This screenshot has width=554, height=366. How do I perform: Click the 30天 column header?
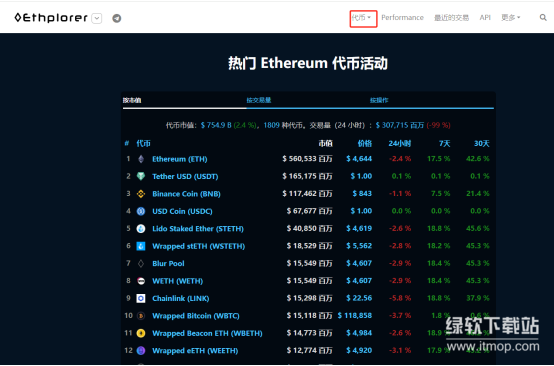[482, 143]
